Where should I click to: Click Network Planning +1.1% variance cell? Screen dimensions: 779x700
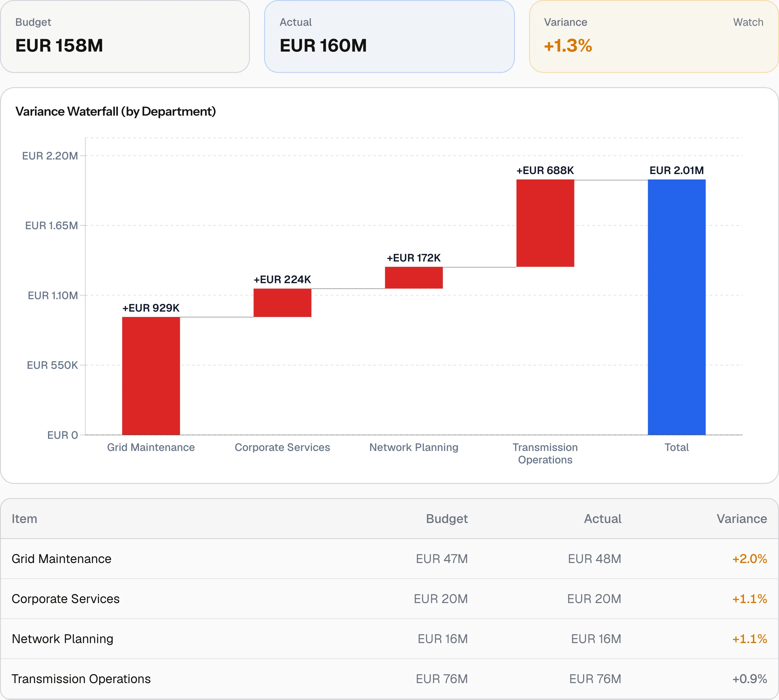[x=749, y=639]
